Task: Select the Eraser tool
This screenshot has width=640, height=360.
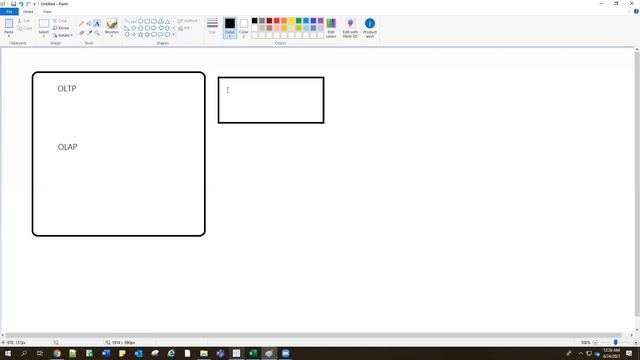Action: click(81, 33)
